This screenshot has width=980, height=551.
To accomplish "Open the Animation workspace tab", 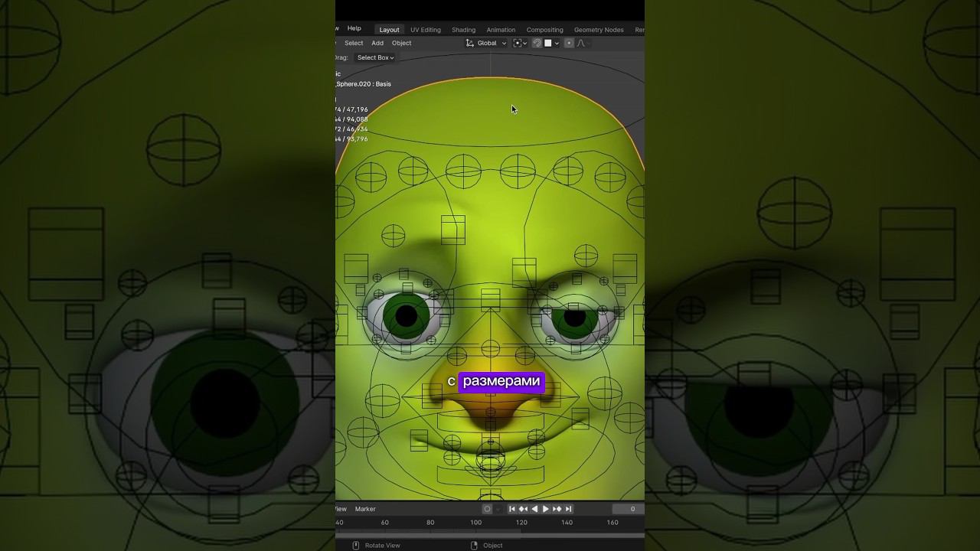I will coord(501,30).
